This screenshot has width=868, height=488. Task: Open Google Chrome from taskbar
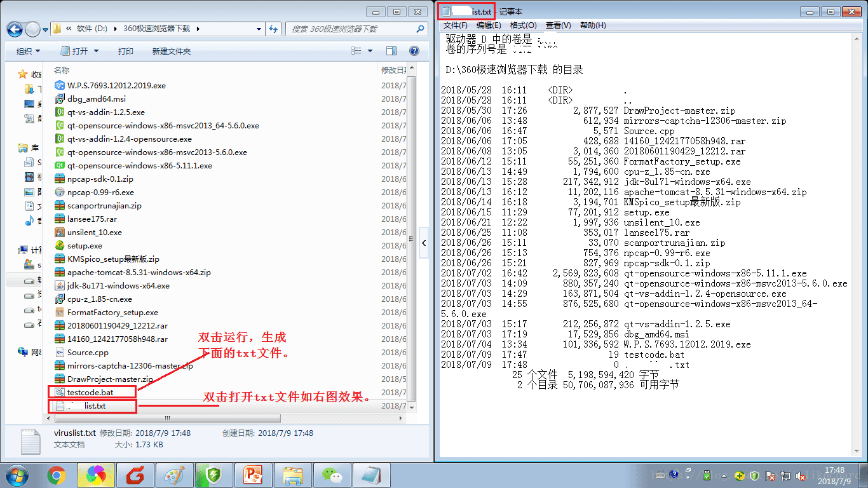pos(57,475)
